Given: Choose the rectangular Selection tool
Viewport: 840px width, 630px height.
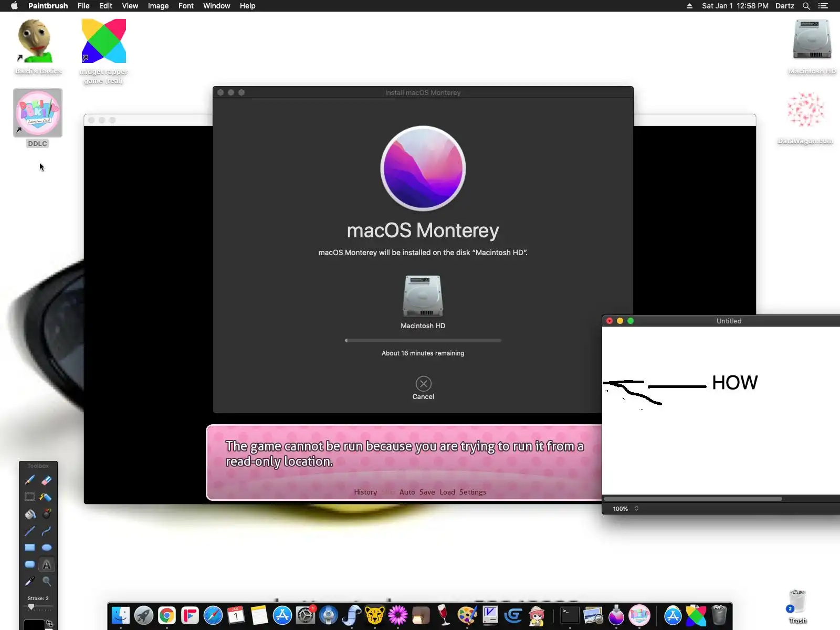Looking at the screenshot, I should [x=30, y=497].
